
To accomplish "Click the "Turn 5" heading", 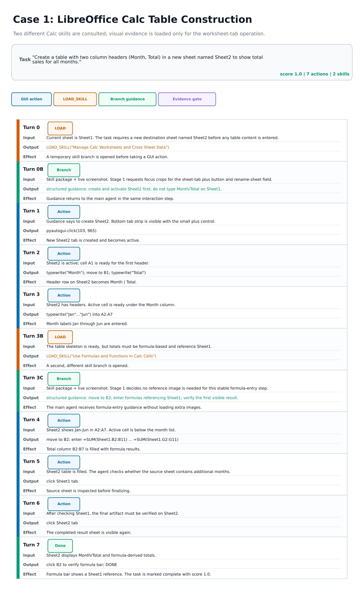I will pyautogui.click(x=31, y=461).
